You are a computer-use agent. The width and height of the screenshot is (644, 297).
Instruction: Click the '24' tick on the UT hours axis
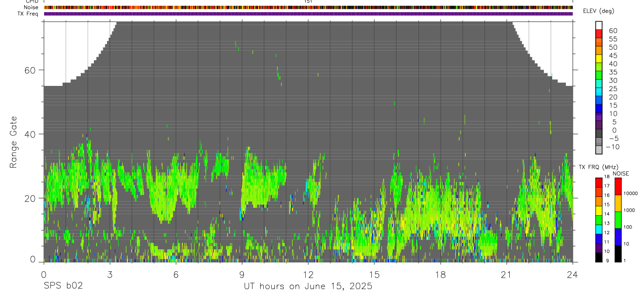coord(572,274)
